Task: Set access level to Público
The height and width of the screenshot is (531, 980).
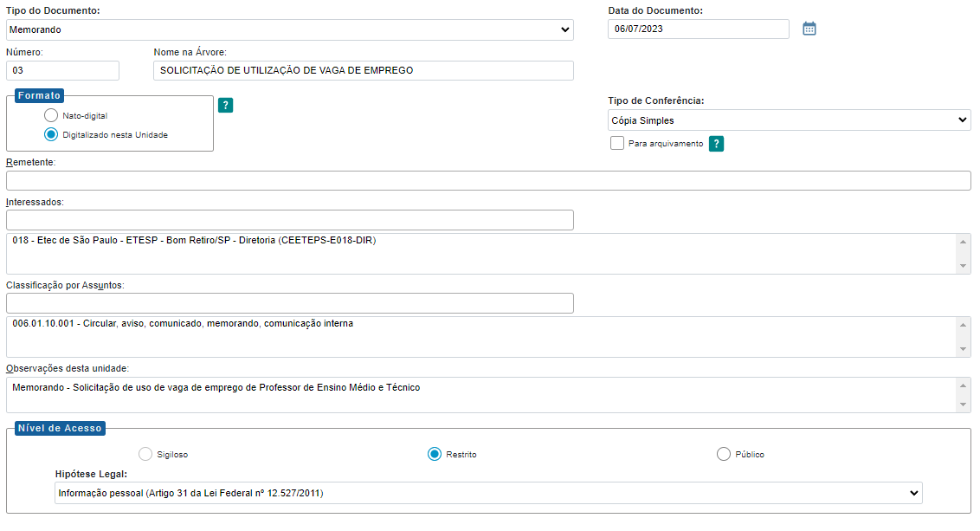Action: 724,454
